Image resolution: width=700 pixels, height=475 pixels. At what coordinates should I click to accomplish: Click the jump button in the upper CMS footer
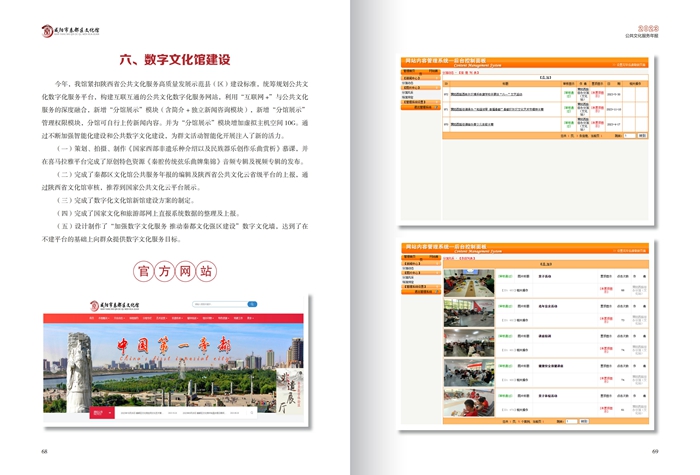[x=642, y=135]
